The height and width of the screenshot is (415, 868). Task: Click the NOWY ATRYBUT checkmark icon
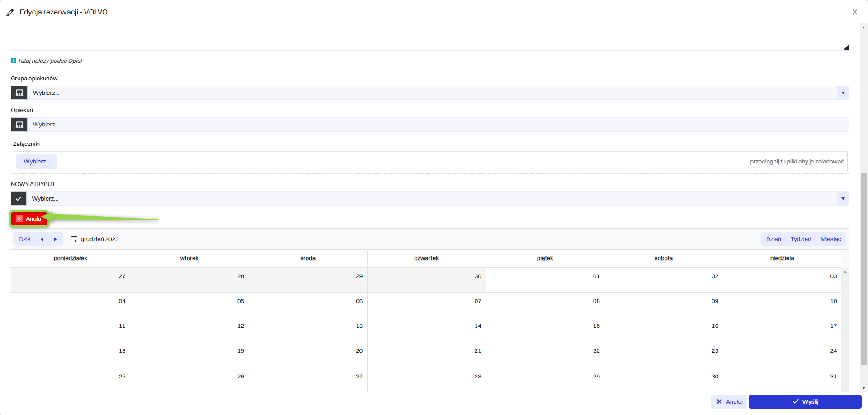pos(19,199)
